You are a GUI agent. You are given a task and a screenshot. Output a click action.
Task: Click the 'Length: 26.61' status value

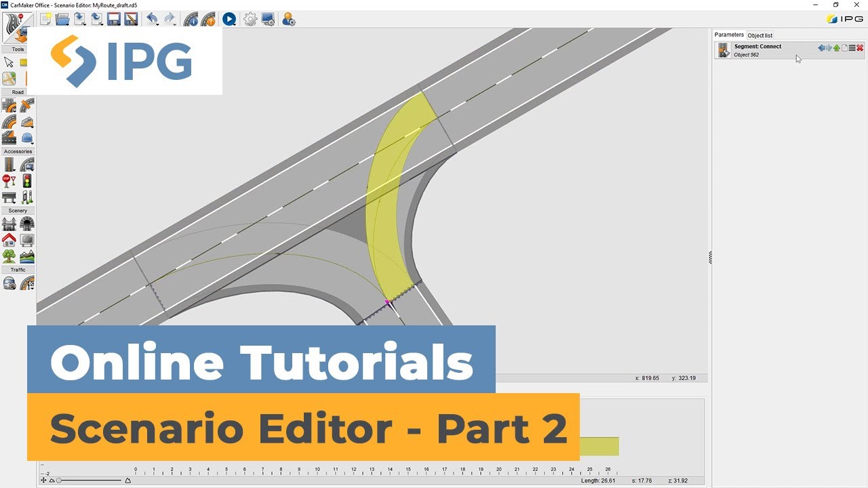(599, 481)
